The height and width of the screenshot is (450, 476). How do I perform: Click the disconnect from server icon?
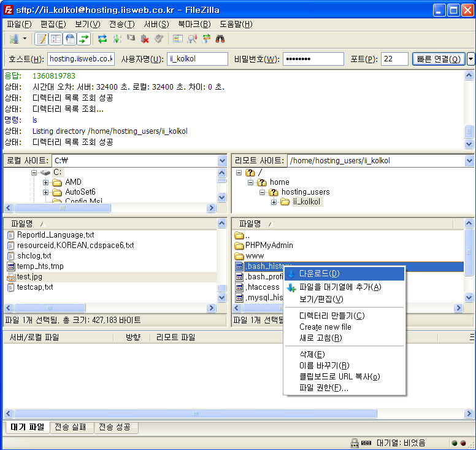coord(145,39)
